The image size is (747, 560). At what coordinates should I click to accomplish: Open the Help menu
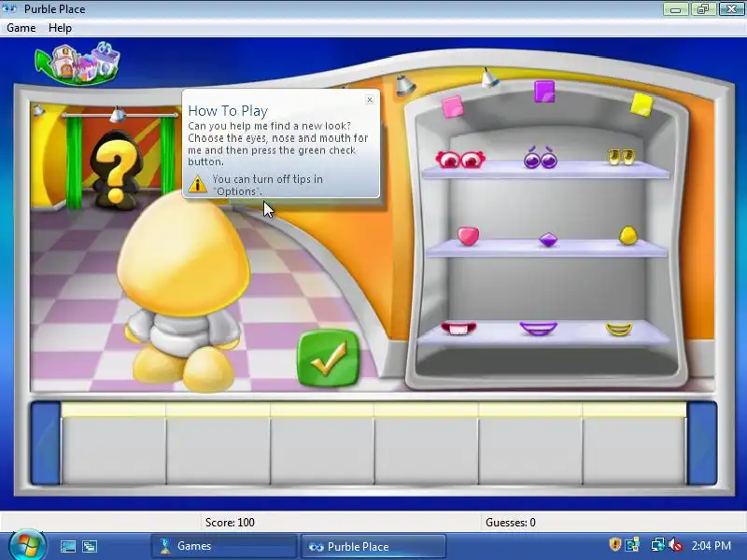point(60,28)
